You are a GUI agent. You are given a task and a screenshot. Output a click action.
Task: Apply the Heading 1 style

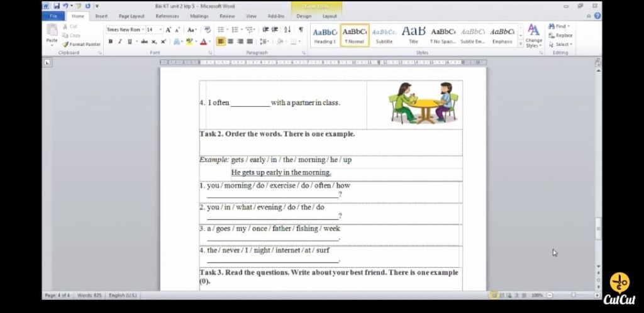(x=325, y=36)
